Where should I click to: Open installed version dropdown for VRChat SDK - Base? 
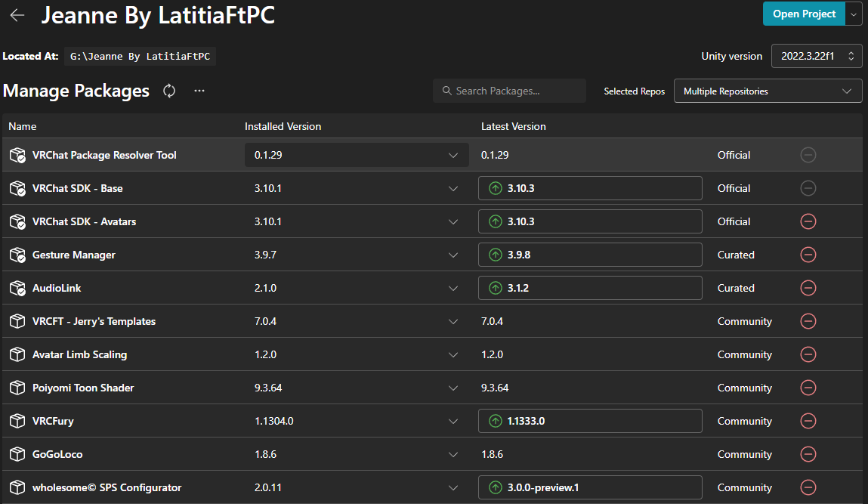tap(357, 188)
